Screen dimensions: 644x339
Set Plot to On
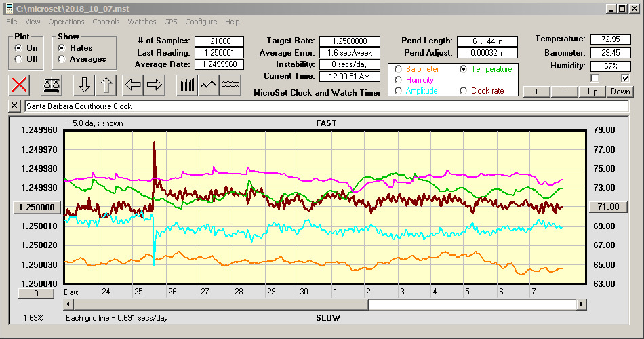click(18, 48)
